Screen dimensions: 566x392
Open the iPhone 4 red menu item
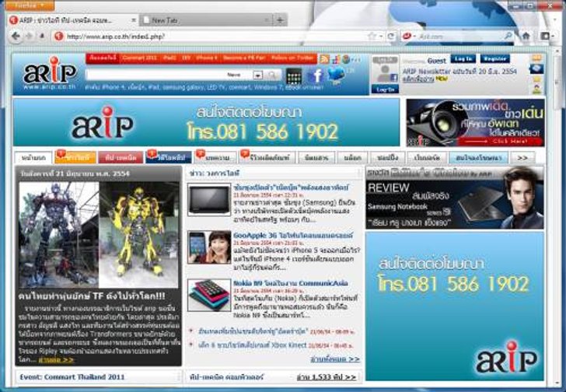207,58
